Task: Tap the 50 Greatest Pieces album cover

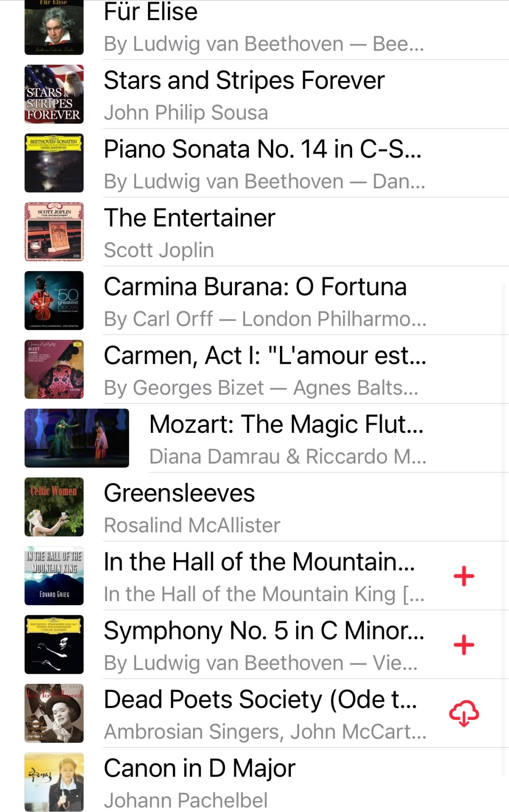Action: pos(54,300)
